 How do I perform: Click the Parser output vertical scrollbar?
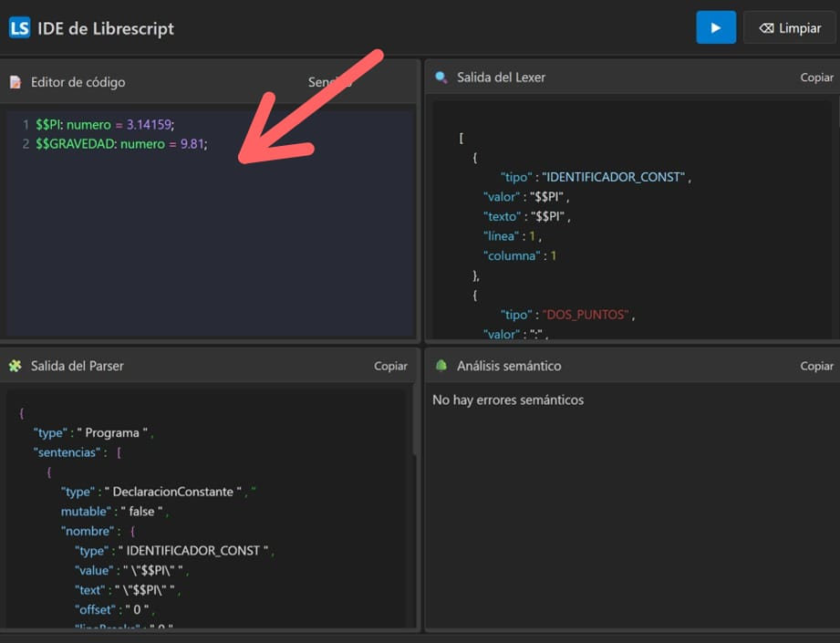(415, 420)
